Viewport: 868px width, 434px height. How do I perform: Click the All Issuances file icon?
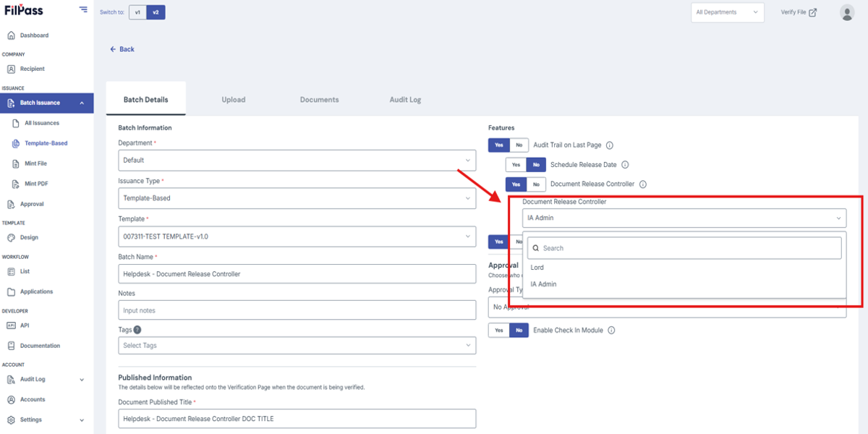[16, 123]
